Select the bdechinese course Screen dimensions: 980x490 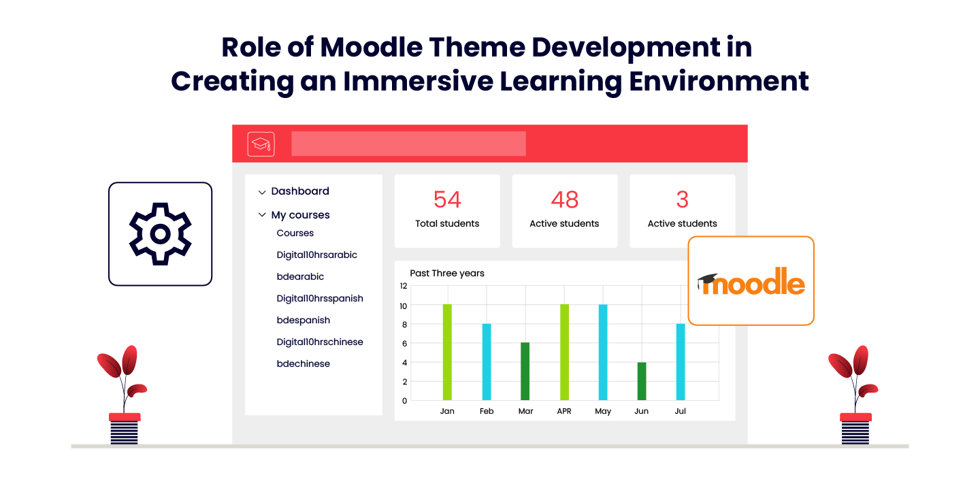[303, 363]
